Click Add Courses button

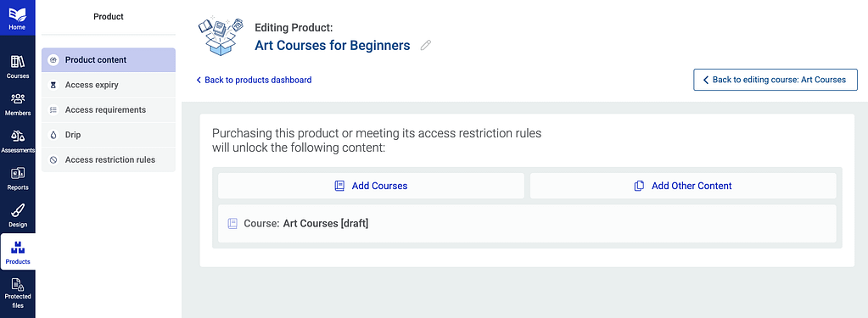click(371, 186)
